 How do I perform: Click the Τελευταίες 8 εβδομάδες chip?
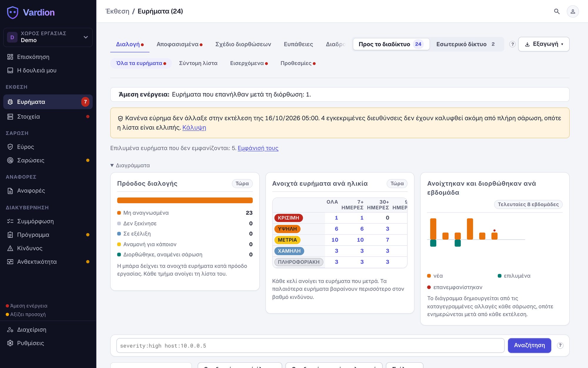click(x=528, y=204)
